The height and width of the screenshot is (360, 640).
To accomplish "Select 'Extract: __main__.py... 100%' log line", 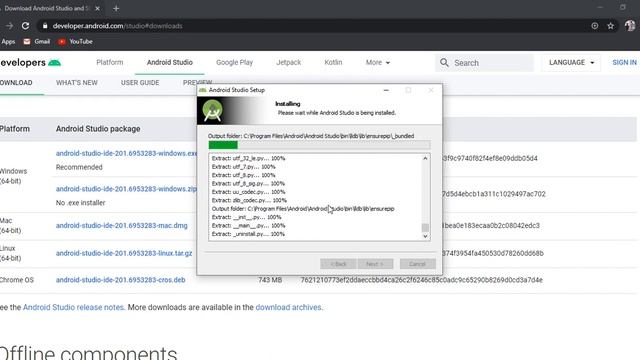I will [x=248, y=226].
